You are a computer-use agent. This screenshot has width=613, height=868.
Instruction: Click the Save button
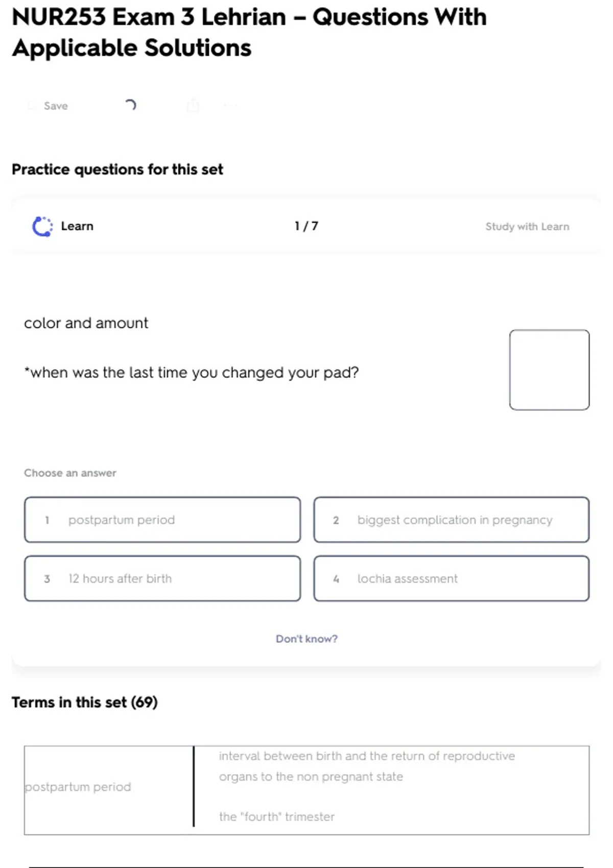point(49,106)
